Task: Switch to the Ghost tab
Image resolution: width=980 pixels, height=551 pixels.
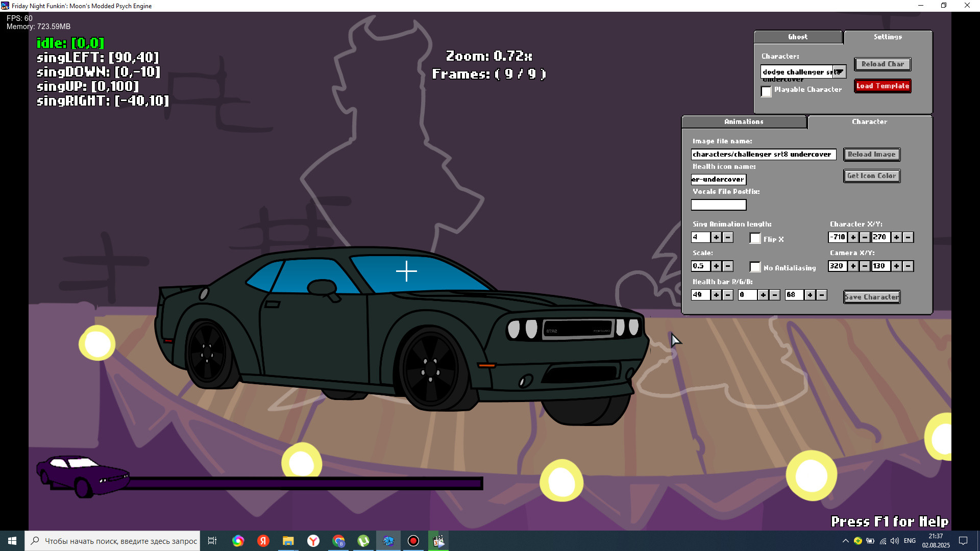Action: tap(798, 37)
